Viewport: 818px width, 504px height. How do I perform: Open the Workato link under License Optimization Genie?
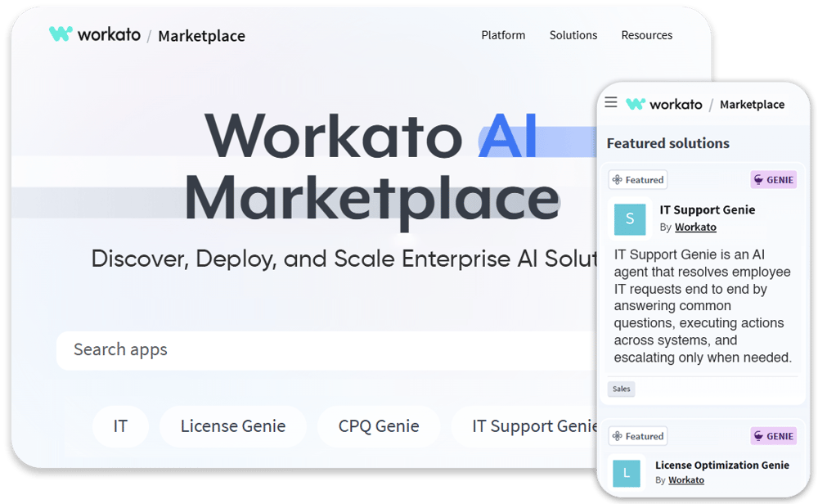[686, 480]
